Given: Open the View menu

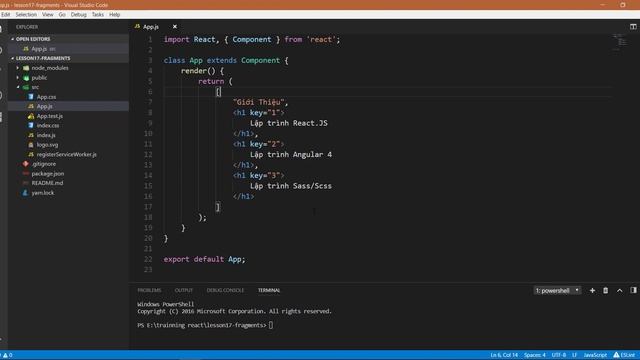Looking at the screenshot, I should point(48,14).
